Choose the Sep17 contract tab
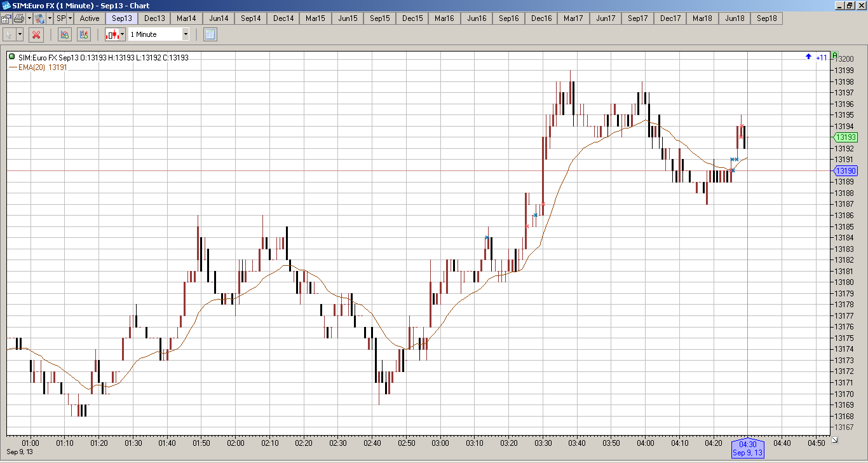This screenshot has width=868, height=463. pyautogui.click(x=638, y=18)
